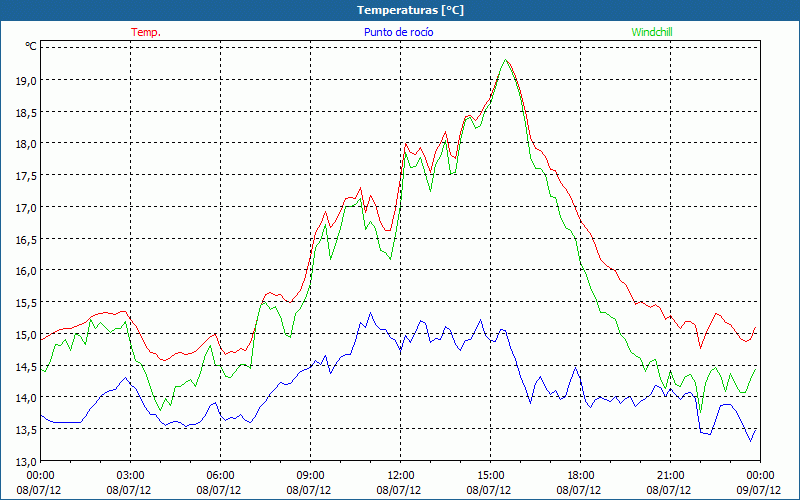Click the '18,0' y-axis value

coord(26,144)
